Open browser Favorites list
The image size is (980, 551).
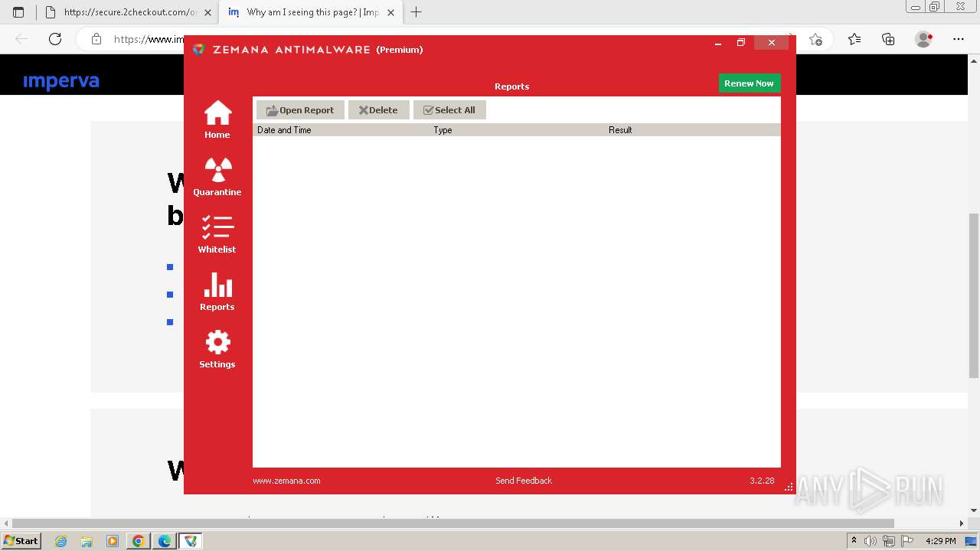pyautogui.click(x=854, y=39)
